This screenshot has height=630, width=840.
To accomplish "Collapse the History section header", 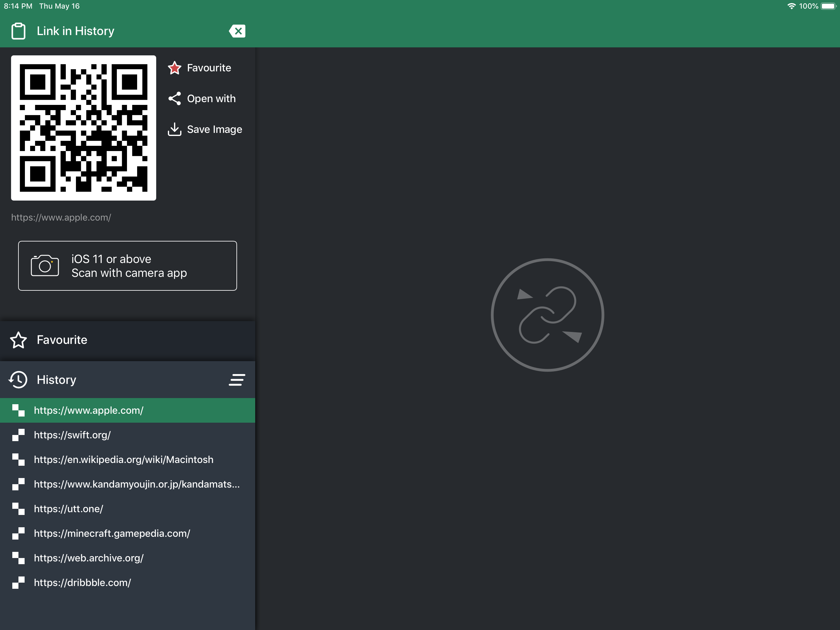I will point(128,380).
